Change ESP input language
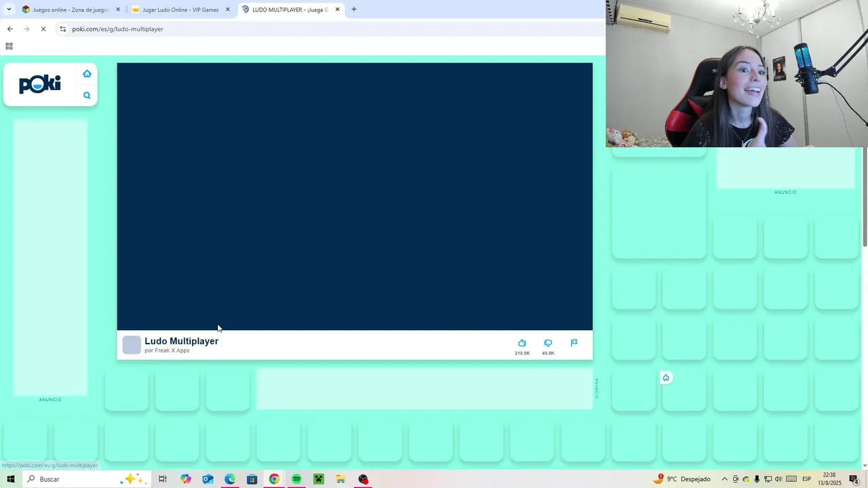868x488 pixels. (807, 479)
